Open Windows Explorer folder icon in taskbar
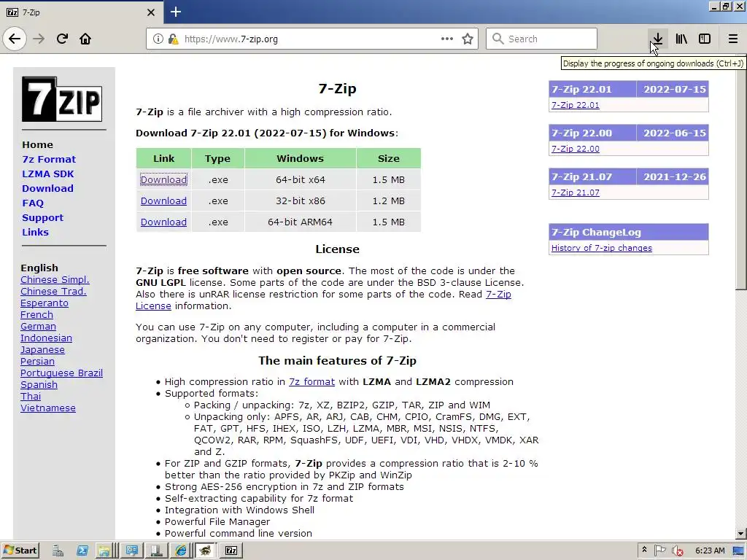Screen dimensions: 747x560 pos(104,551)
